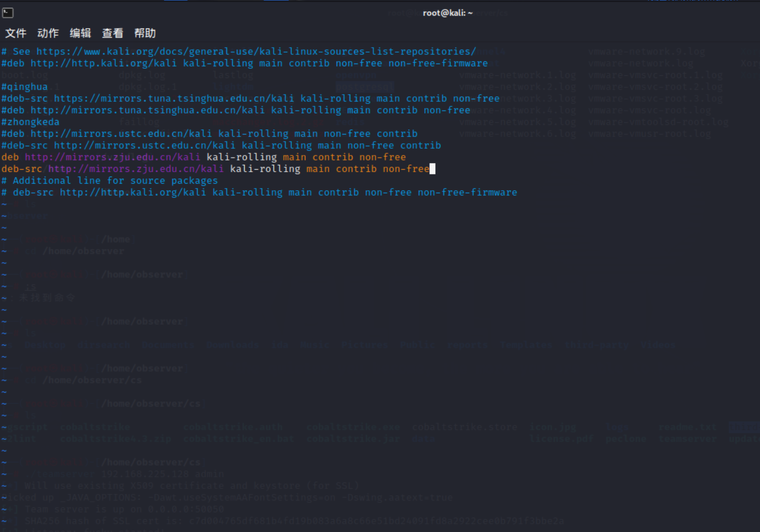Click the root@kali: ~ window title
Screen dimensions: 760x532
(x=447, y=13)
